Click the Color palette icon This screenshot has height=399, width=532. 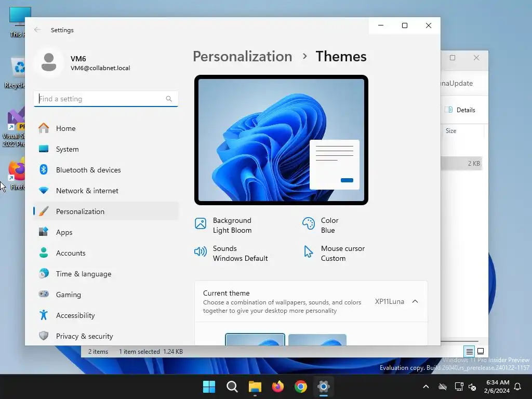coord(309,223)
